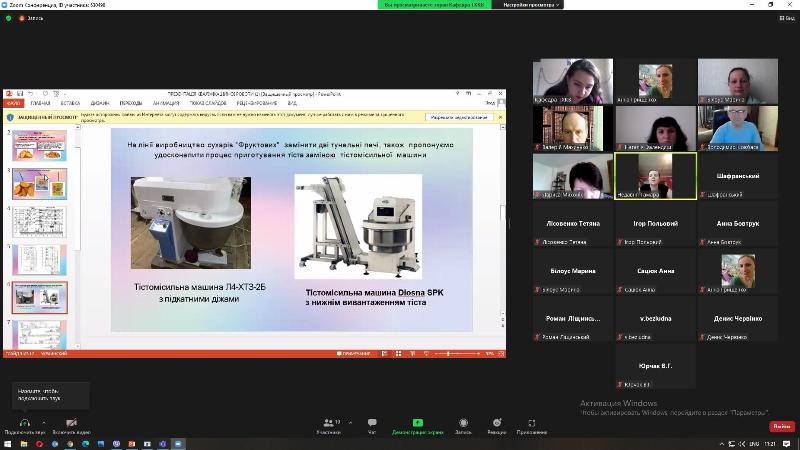Select slide 3 thumbnail in slide panel
Viewport: 800px width, 450px height.
[39, 184]
